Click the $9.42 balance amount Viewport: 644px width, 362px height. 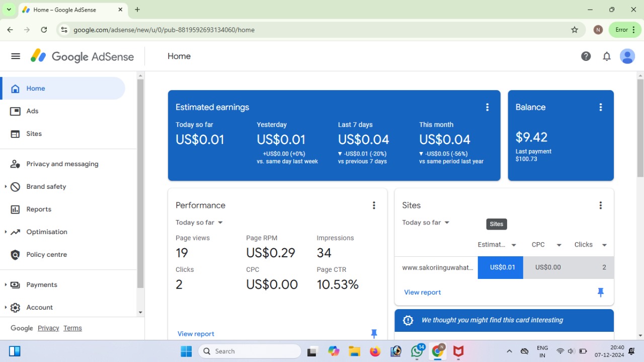(531, 137)
